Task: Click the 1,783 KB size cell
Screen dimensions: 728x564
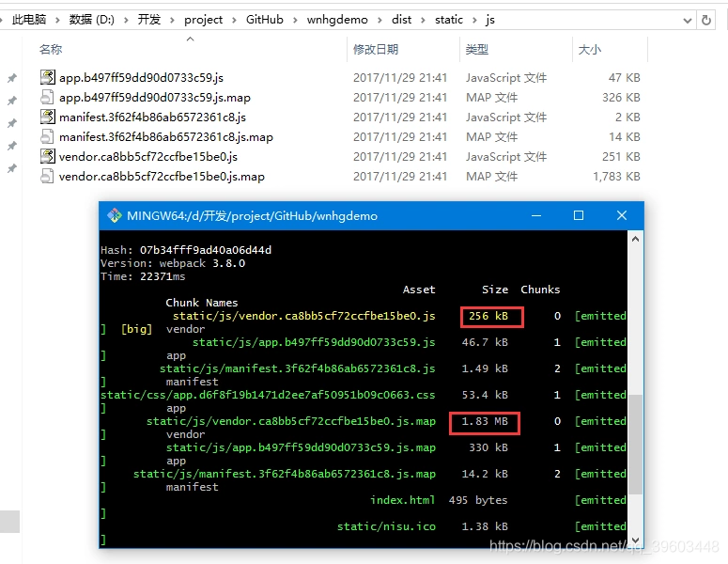Action: tap(616, 176)
